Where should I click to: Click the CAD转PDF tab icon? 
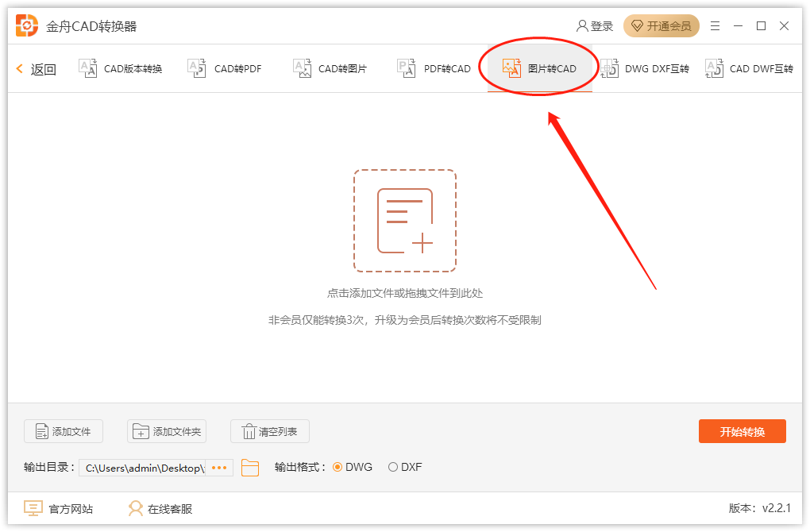pos(197,68)
